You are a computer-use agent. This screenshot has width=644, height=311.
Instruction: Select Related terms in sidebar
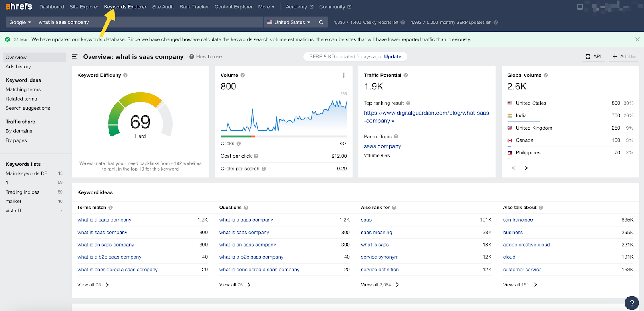click(21, 99)
